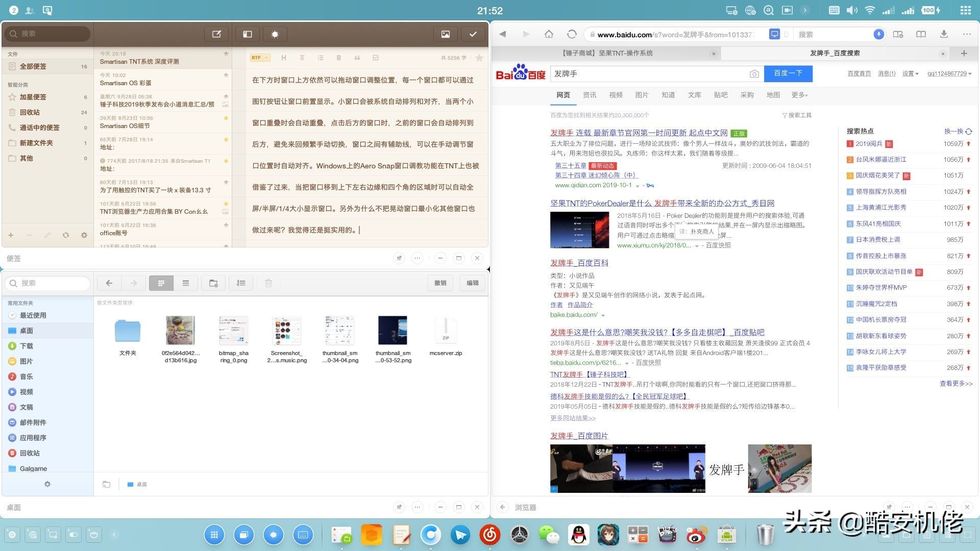Select the compose new note icon
This screenshot has height=551, width=980.
pyautogui.click(x=216, y=34)
